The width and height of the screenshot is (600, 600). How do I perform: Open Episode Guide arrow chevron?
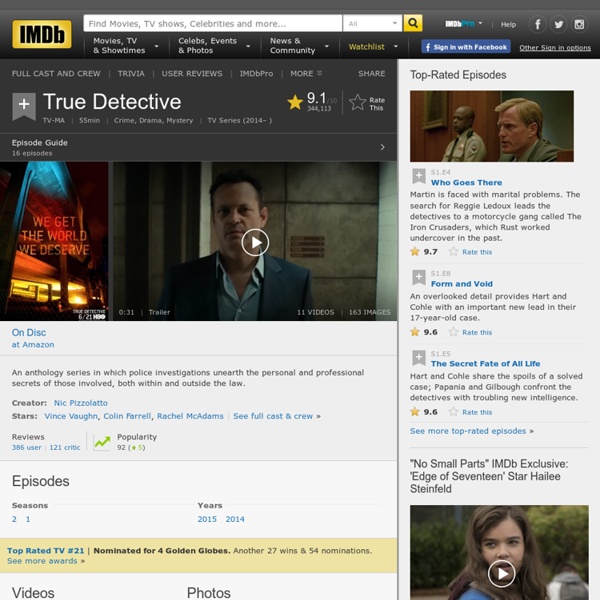click(x=382, y=147)
